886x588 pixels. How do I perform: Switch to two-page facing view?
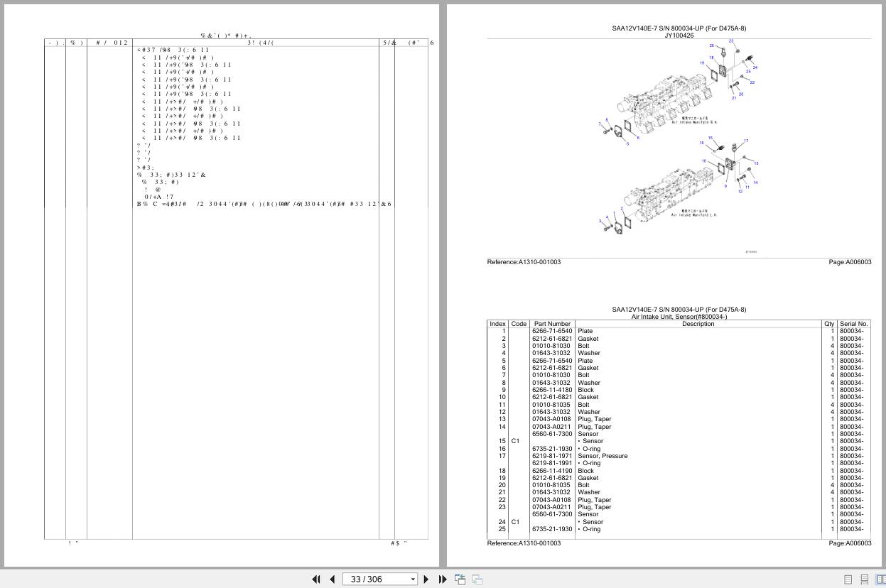point(880,579)
